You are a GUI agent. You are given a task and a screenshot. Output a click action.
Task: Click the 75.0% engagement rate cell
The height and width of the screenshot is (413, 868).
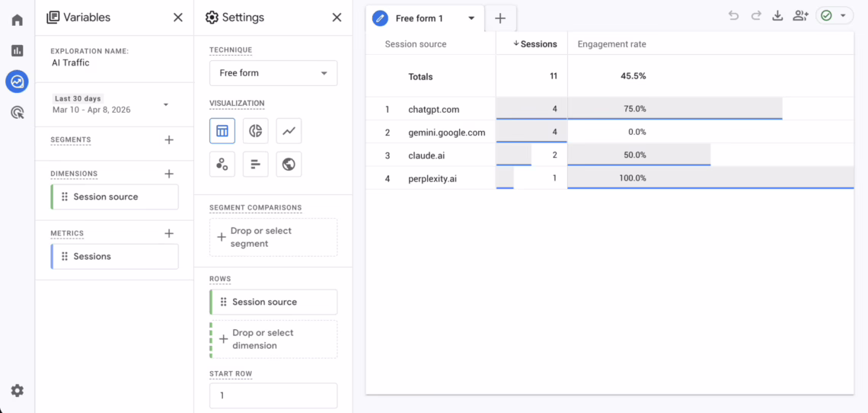[x=635, y=109]
